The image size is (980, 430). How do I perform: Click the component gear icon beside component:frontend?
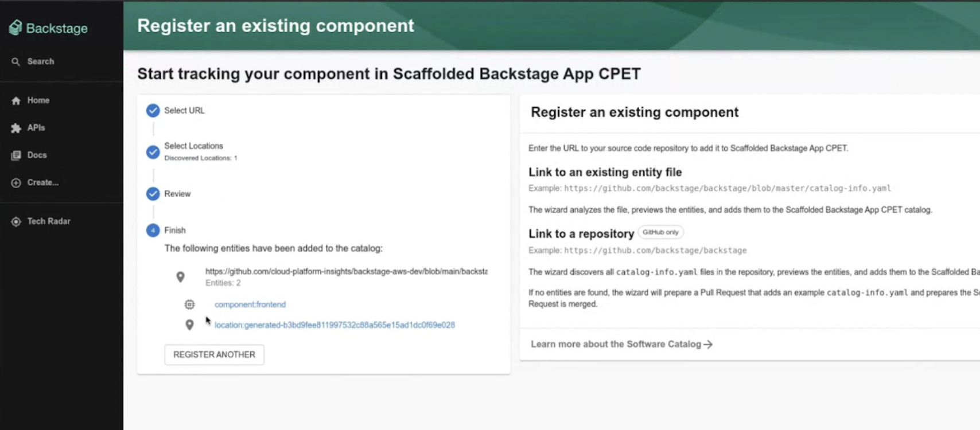click(189, 304)
